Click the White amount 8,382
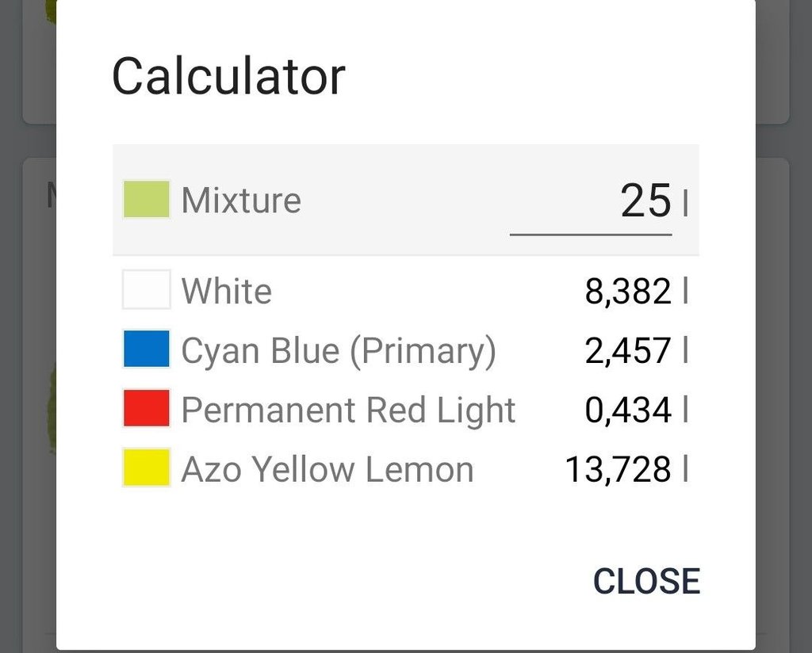 pos(628,291)
